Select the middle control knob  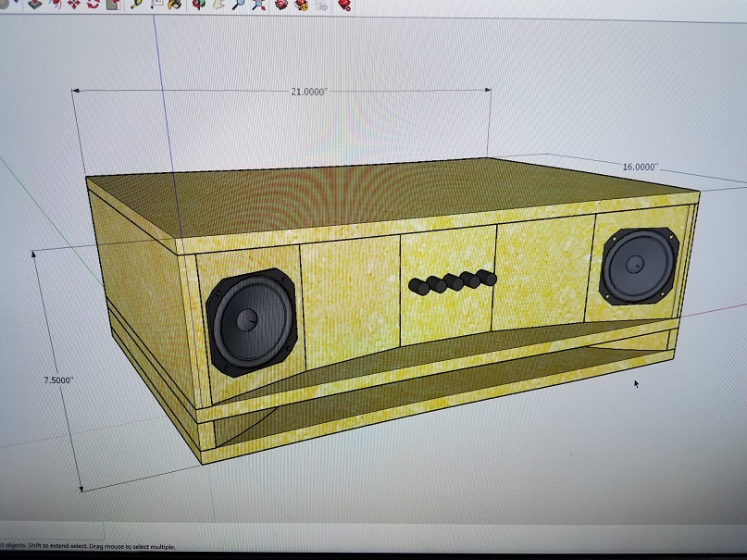pyautogui.click(x=453, y=281)
